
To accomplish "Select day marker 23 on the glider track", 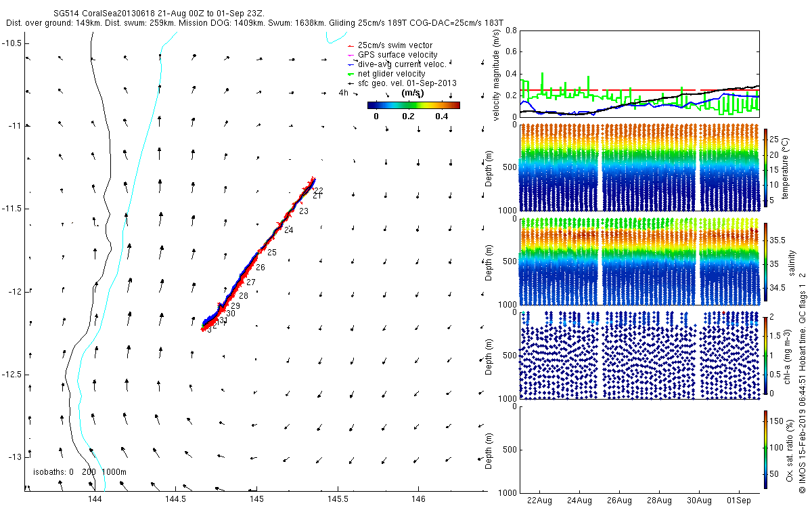I will tap(304, 212).
